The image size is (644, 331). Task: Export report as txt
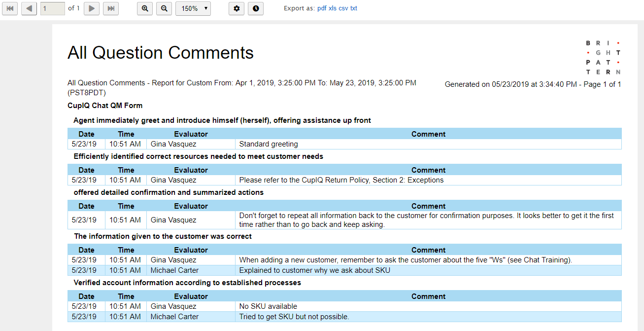pyautogui.click(x=354, y=8)
